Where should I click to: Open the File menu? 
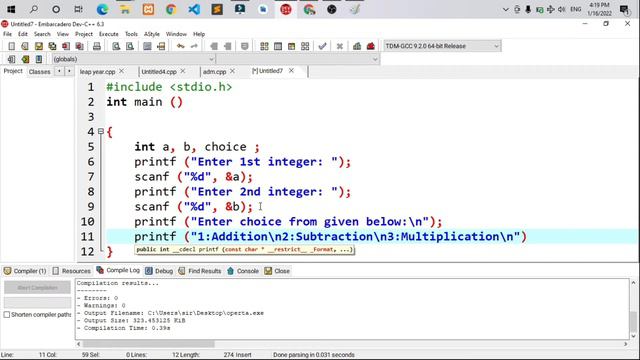[x=7, y=34]
